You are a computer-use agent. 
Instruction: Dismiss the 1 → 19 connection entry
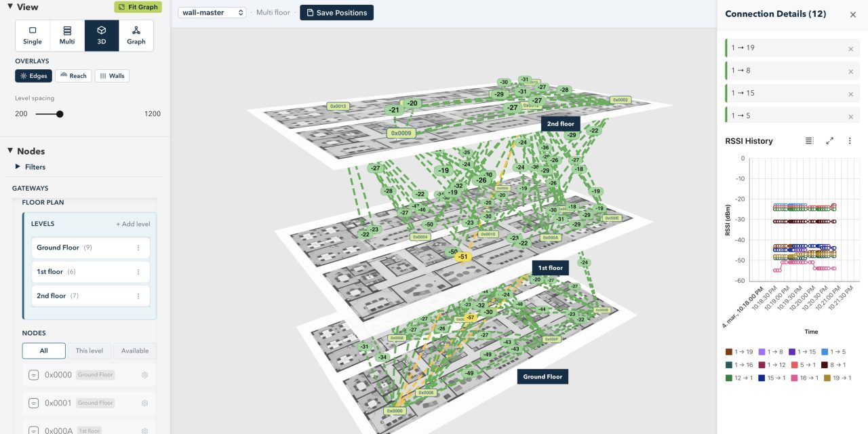(851, 48)
